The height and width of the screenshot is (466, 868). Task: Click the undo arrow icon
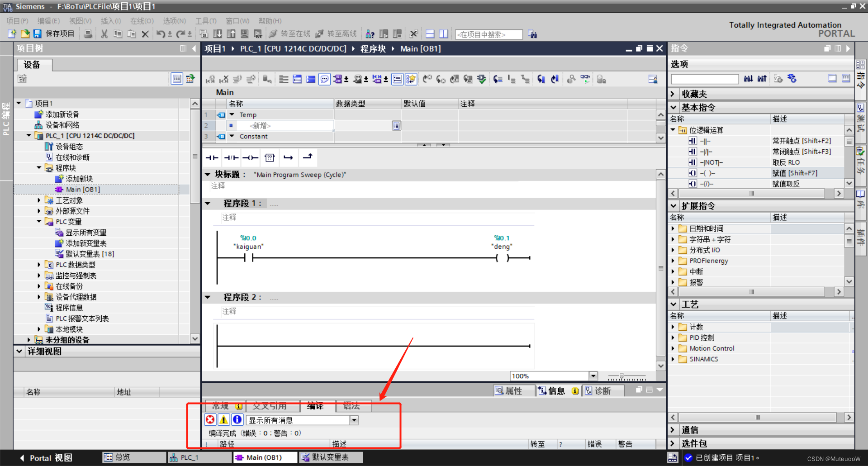point(161,34)
